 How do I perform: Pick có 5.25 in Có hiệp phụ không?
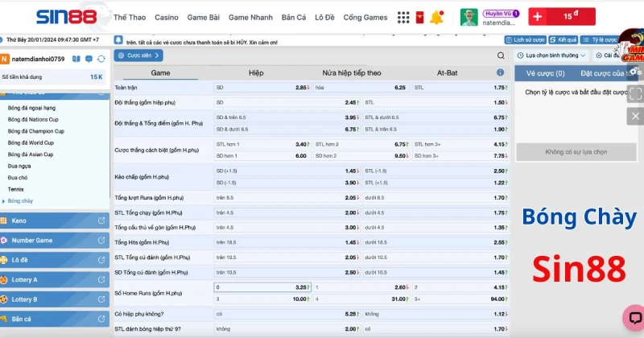coord(287,314)
